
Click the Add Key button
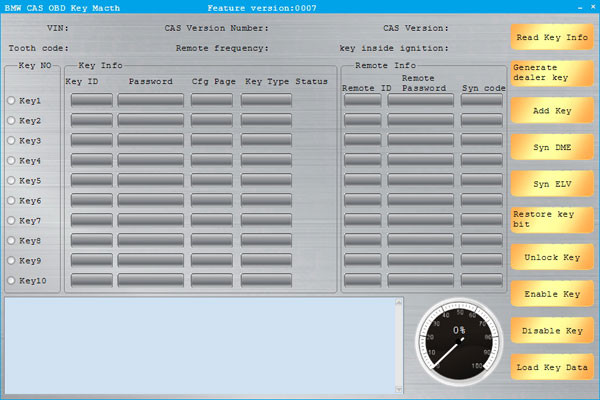[x=552, y=110]
